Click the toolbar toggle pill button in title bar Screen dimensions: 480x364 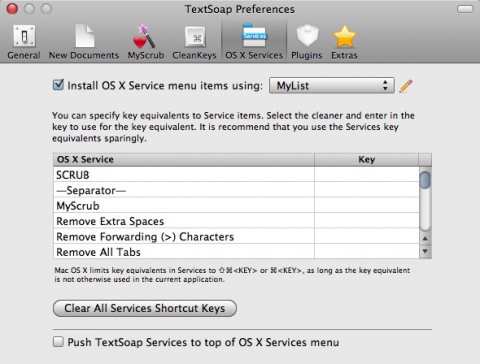pos(465,9)
